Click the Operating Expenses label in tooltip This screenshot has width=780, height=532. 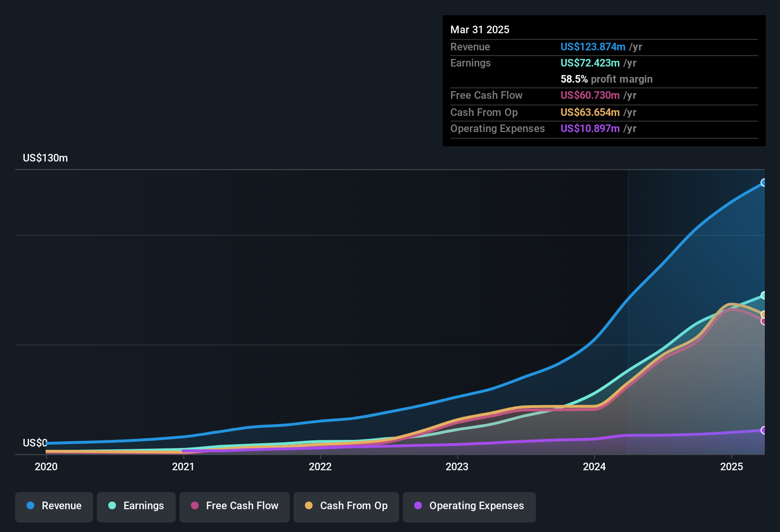(497, 128)
